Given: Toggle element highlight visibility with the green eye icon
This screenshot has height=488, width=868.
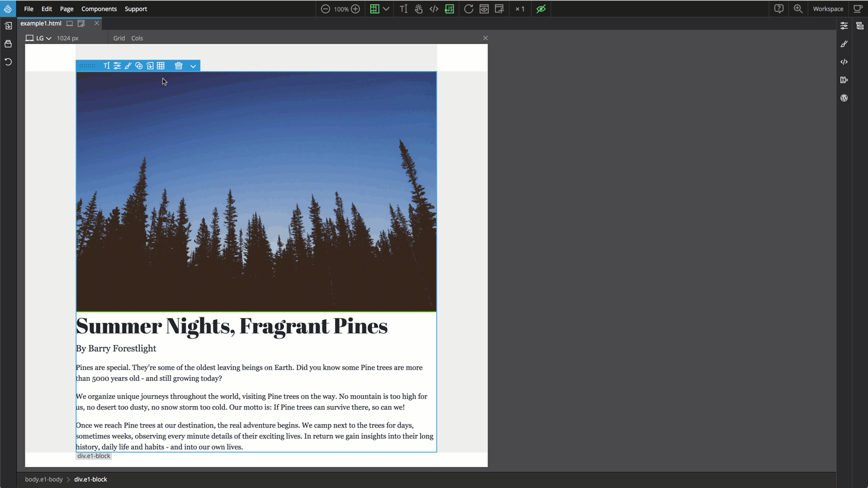Looking at the screenshot, I should 541,8.
